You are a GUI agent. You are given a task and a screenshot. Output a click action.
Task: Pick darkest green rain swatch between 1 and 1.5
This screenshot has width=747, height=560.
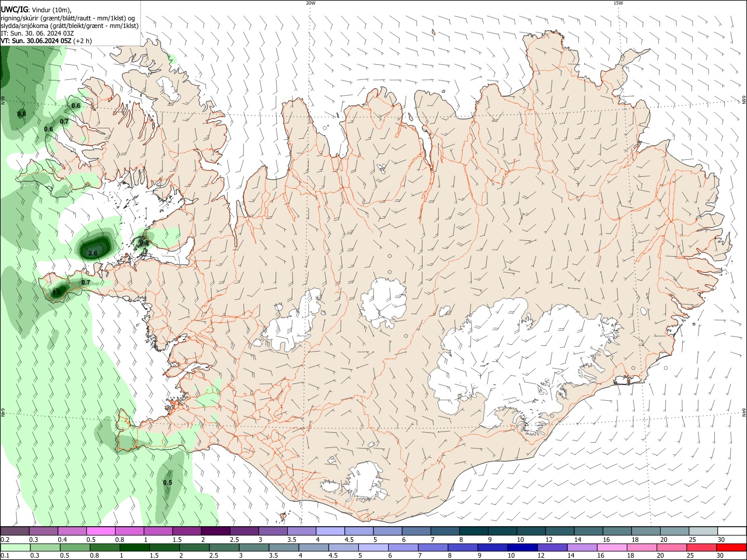(x=135, y=547)
